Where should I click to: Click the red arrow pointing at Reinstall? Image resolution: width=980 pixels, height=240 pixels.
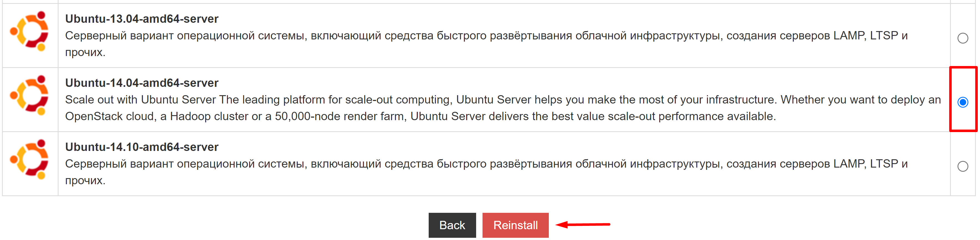click(583, 224)
